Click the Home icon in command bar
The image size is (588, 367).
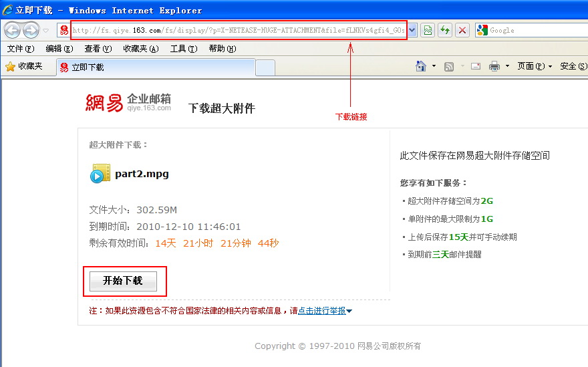pos(421,66)
